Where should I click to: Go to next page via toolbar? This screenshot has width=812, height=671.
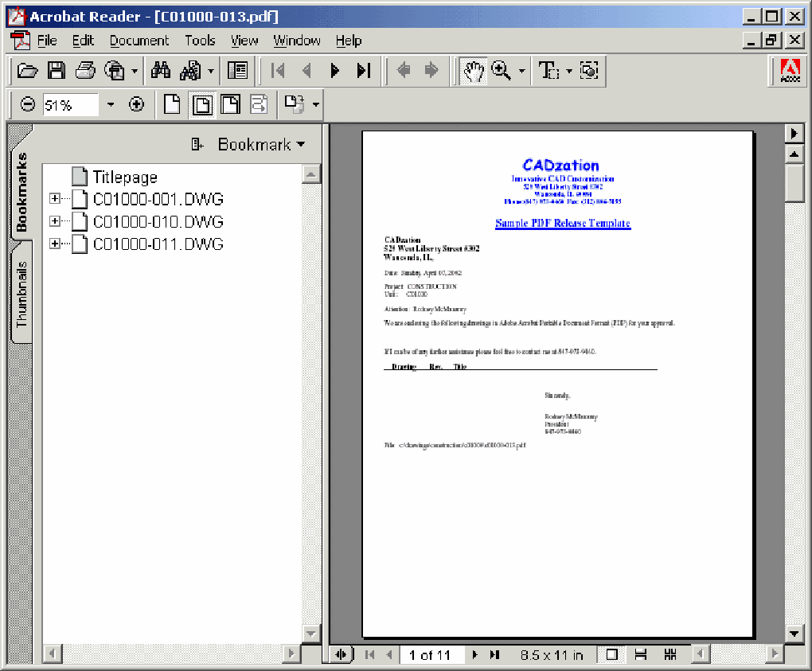(335, 70)
